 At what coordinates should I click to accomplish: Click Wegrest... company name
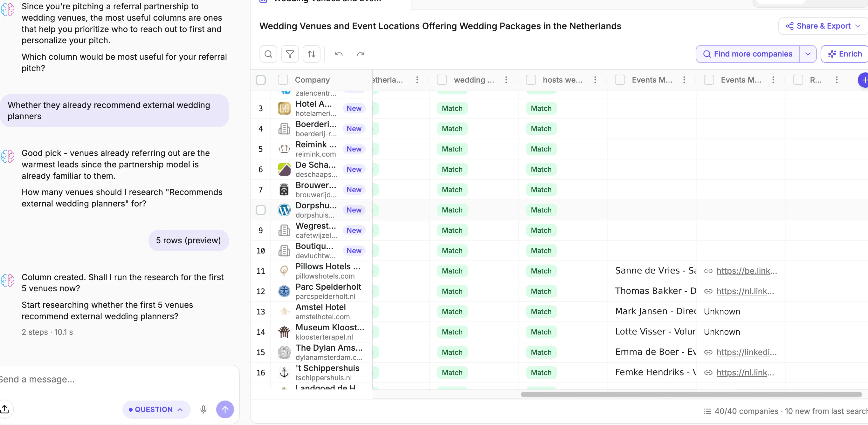pos(316,226)
